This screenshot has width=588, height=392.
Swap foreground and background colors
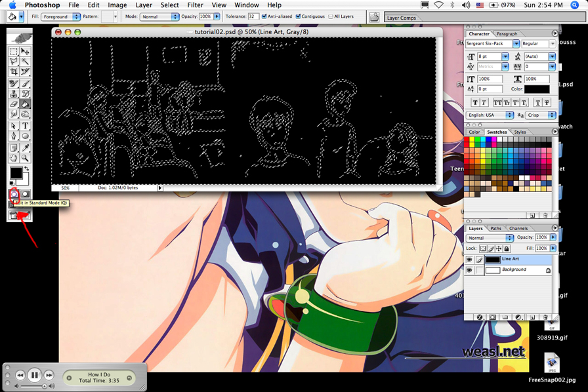point(26,168)
